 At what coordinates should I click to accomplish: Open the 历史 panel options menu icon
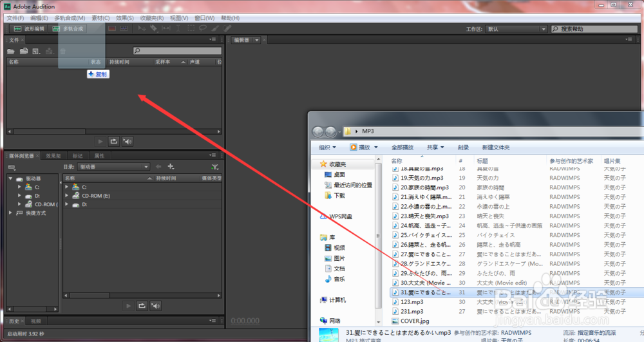(213, 320)
